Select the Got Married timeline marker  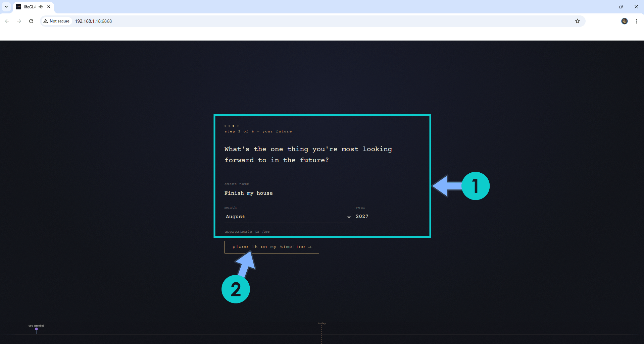coord(36,329)
